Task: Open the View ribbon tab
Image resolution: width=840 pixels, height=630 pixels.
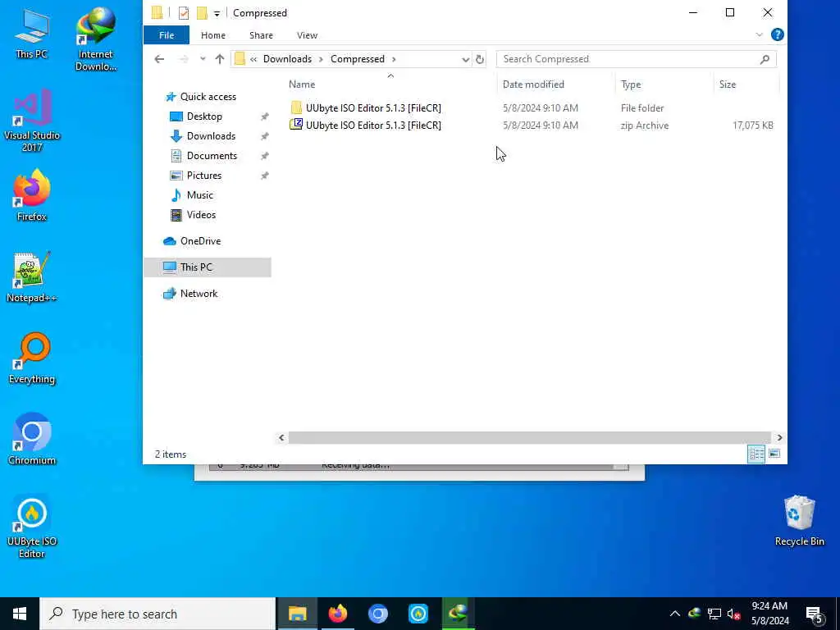Action: (307, 35)
